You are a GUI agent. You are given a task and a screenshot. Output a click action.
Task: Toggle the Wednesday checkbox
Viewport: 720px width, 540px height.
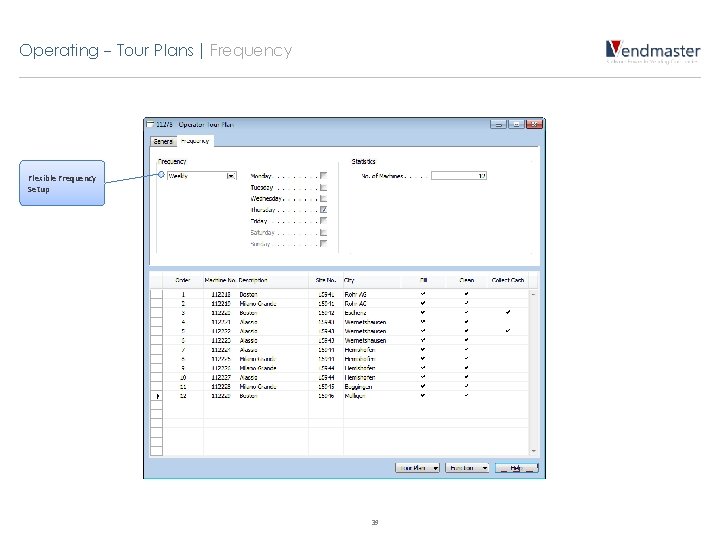coord(323,198)
